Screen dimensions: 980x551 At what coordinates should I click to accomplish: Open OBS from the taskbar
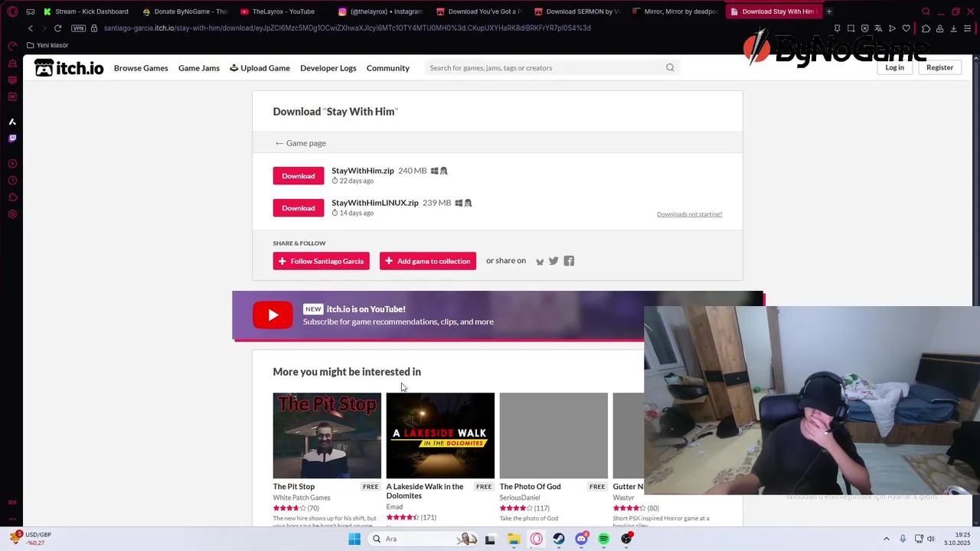[x=626, y=539]
